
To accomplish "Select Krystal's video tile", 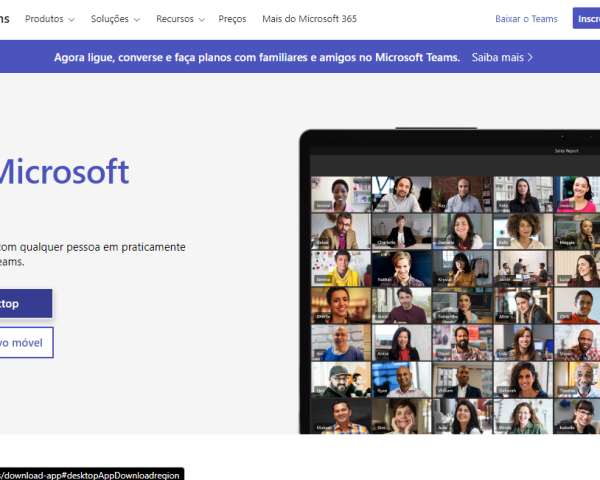I will [462, 268].
